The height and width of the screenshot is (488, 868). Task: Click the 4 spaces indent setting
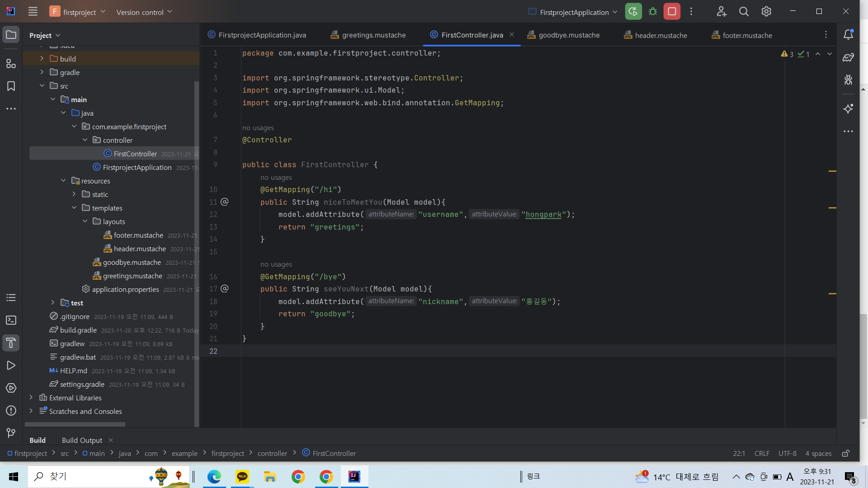tap(818, 453)
